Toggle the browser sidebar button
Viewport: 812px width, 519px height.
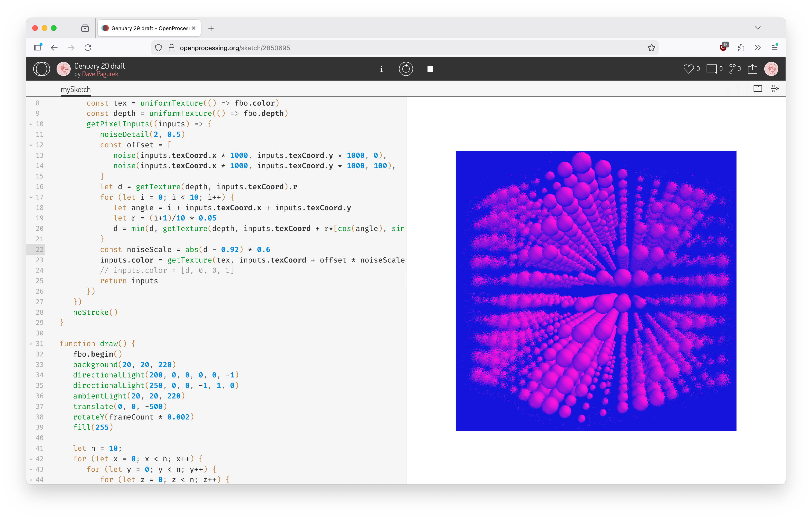click(x=38, y=47)
